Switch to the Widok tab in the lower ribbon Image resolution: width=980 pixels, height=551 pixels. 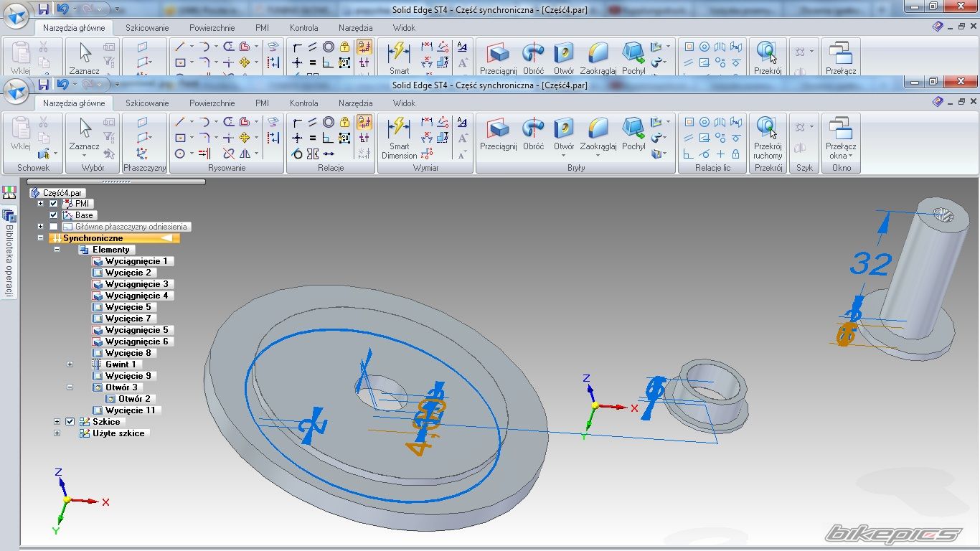tap(405, 103)
